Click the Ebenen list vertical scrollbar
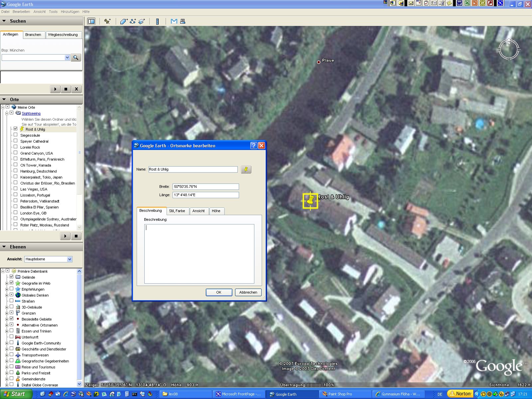This screenshot has width=532, height=399. 79,328
